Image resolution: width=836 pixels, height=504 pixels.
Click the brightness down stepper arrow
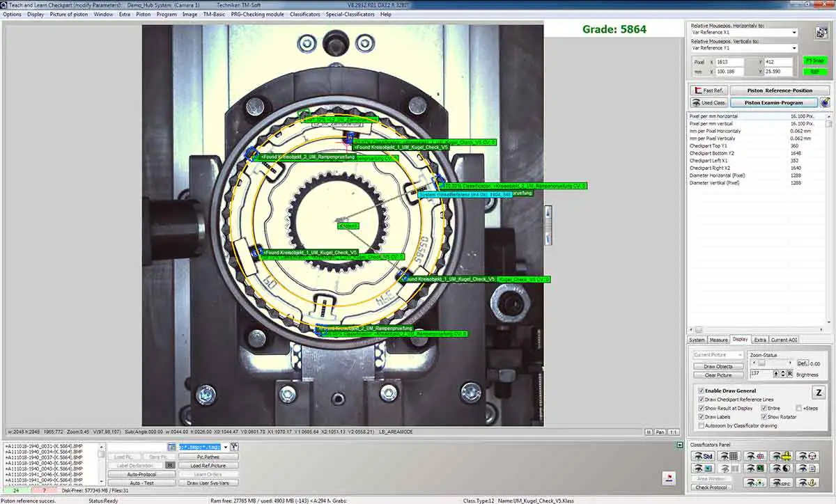783,376
